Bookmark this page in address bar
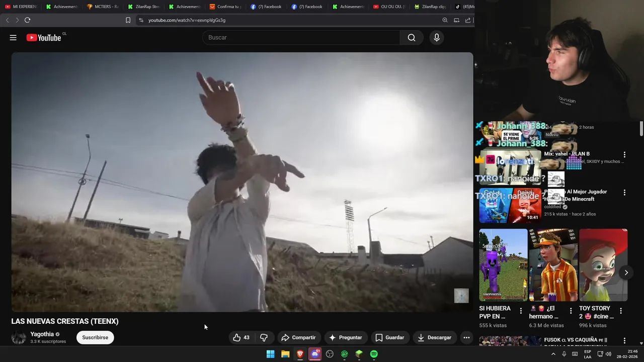This screenshot has width=644, height=362. (x=128, y=20)
